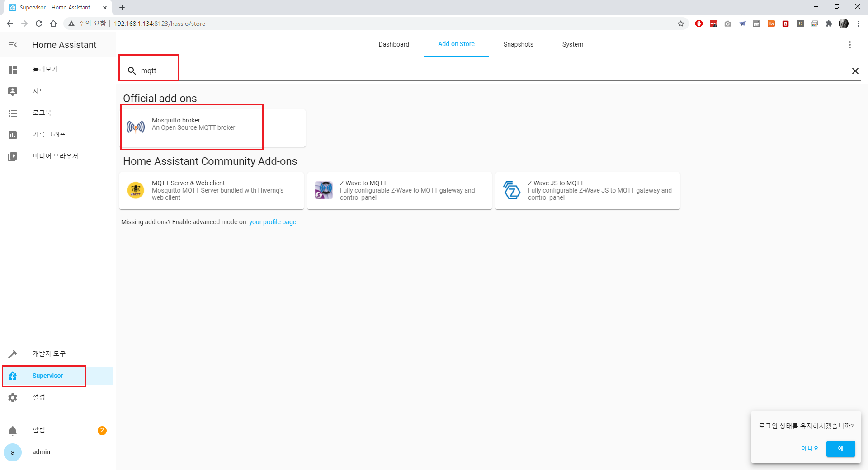Image resolution: width=868 pixels, height=470 pixels.
Task: Open the Z-Wave JS to MQTT card
Action: pyautogui.click(x=588, y=190)
